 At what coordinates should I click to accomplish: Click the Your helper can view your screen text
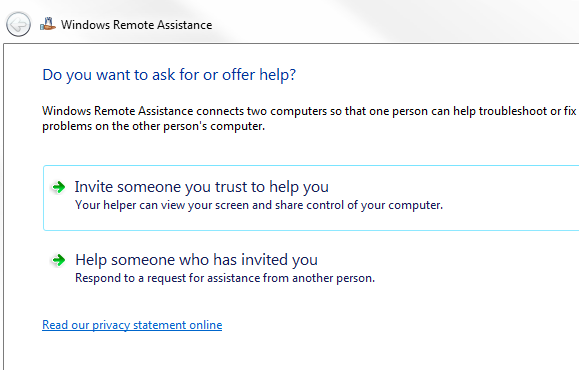coord(259,205)
